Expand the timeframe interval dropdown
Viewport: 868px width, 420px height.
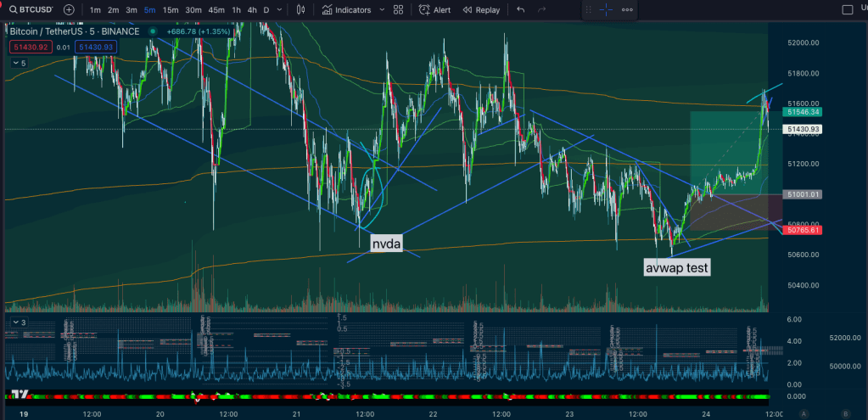[281, 10]
